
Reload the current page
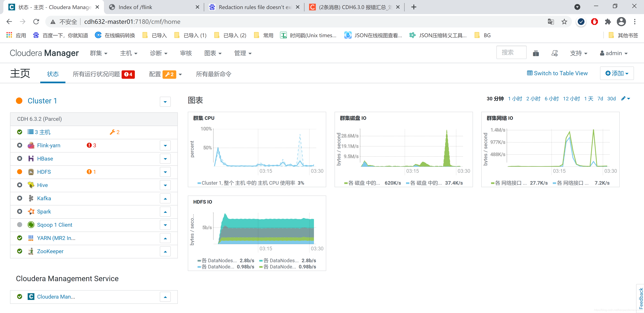(x=36, y=22)
